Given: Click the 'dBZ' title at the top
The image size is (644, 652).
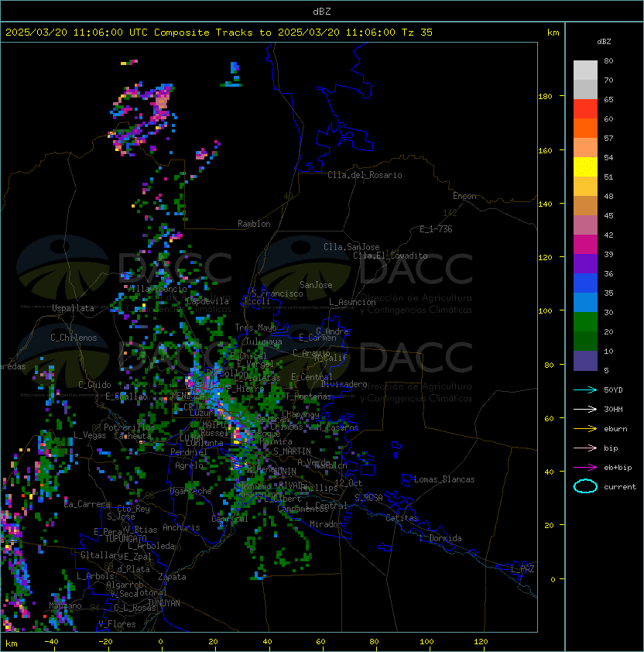Looking at the screenshot, I should (x=322, y=11).
